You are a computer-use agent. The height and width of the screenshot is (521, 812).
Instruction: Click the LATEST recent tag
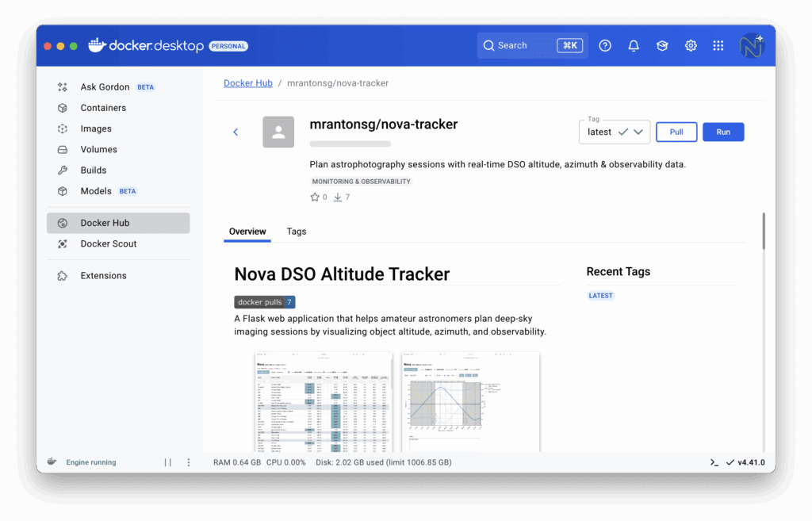pos(601,296)
